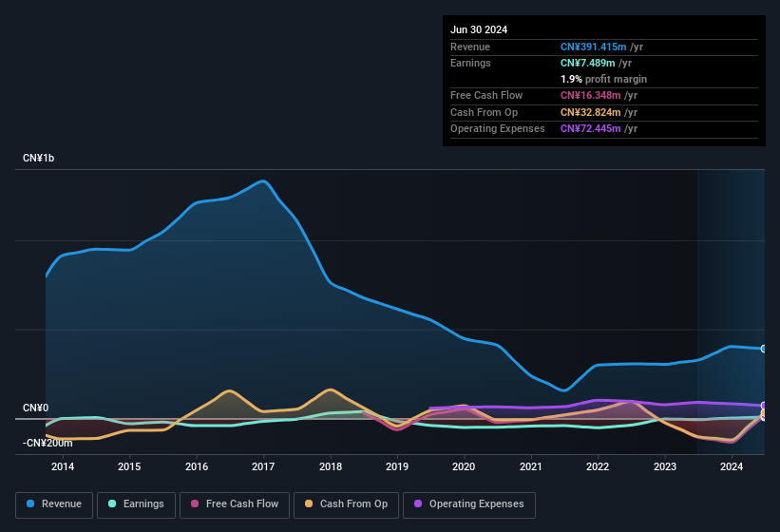Click the Free Cash Flow label in tooltip
This screenshot has height=532, width=780.
[x=486, y=95]
